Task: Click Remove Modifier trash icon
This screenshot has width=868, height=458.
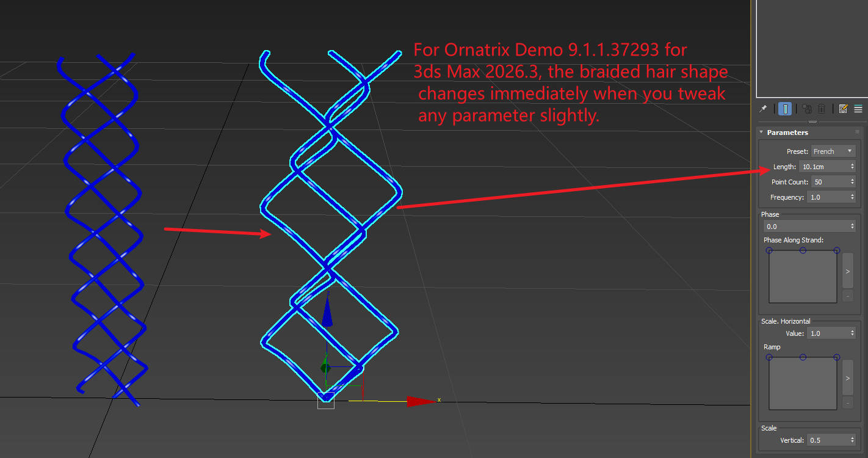Action: [x=822, y=109]
